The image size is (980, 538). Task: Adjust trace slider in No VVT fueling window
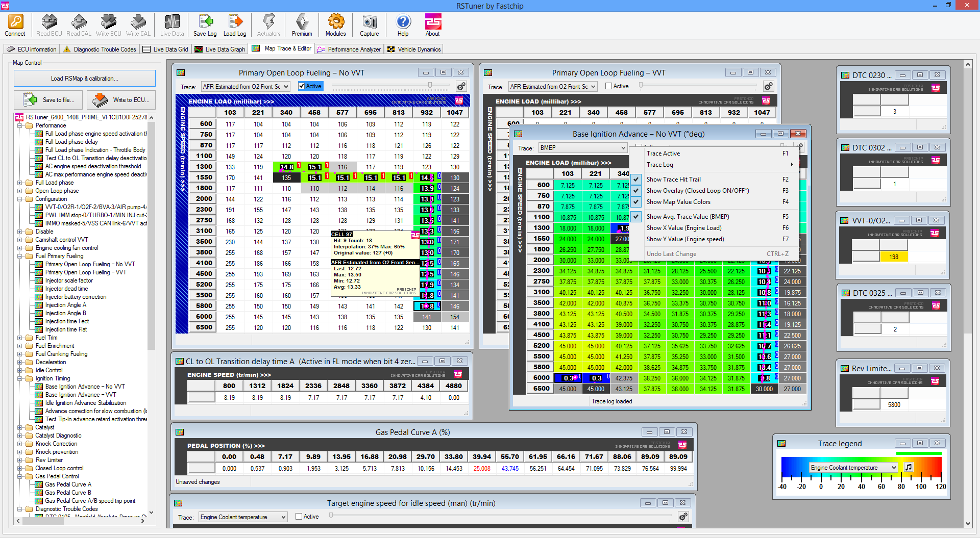coord(430,85)
